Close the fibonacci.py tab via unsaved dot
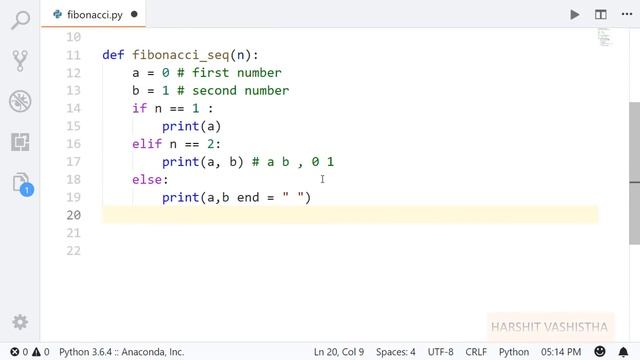 coord(134,14)
